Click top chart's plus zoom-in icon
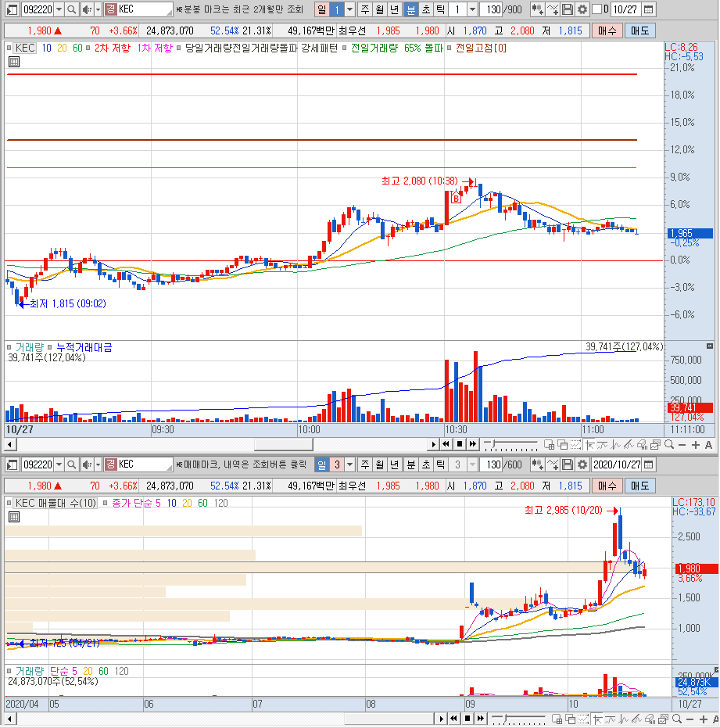Image resolution: width=720 pixels, height=728 pixels. pyautogui.click(x=696, y=445)
